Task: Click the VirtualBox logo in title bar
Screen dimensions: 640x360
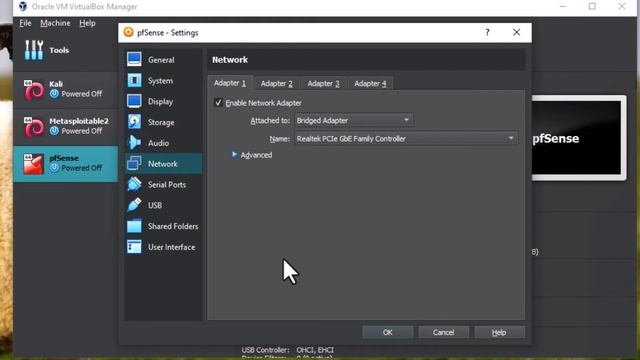Action: pos(23,6)
